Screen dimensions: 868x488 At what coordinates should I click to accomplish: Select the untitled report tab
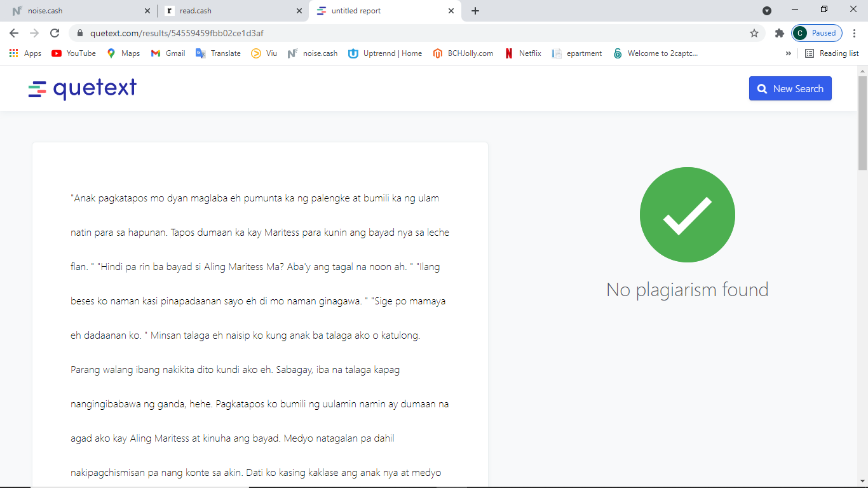coord(386,11)
